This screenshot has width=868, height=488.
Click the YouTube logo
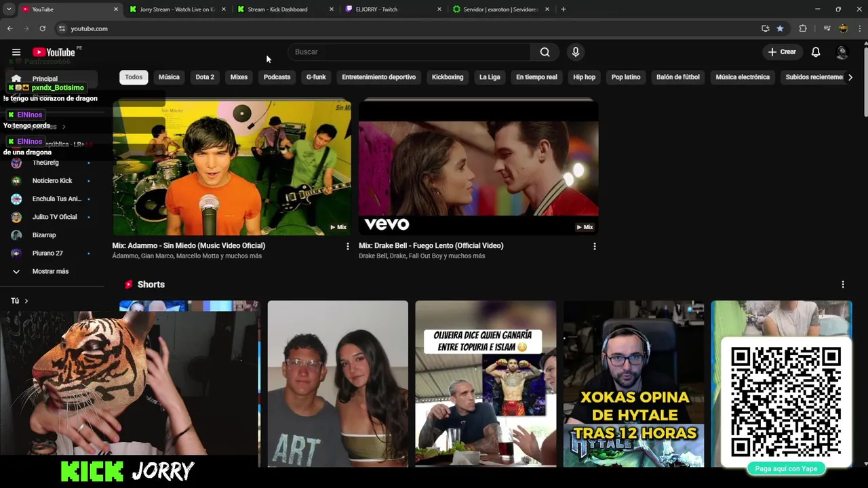click(54, 52)
